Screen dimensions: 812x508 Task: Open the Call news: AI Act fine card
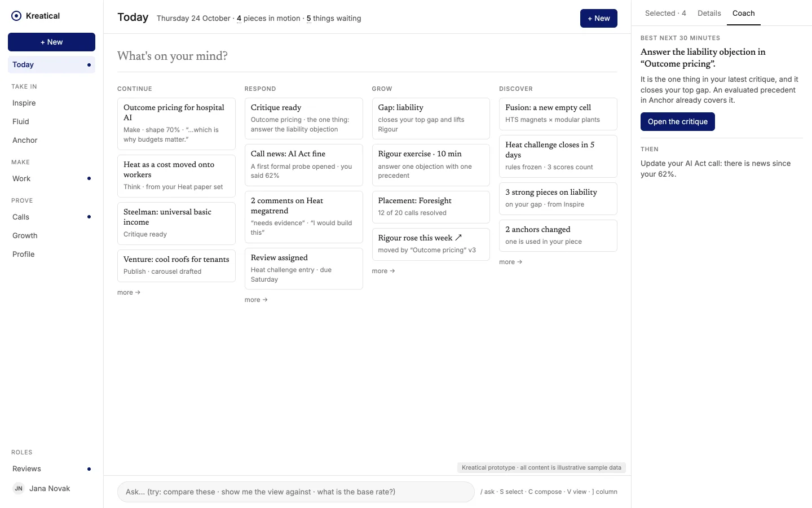pos(304,165)
